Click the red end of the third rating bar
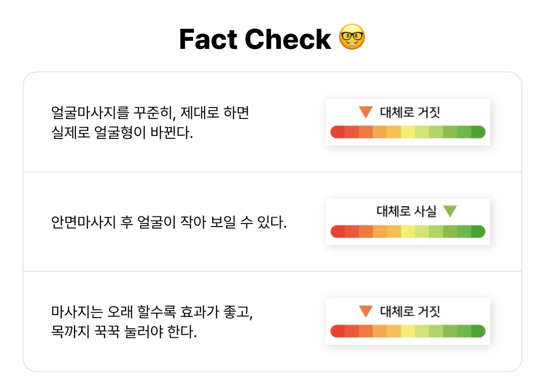 [x=338, y=331]
